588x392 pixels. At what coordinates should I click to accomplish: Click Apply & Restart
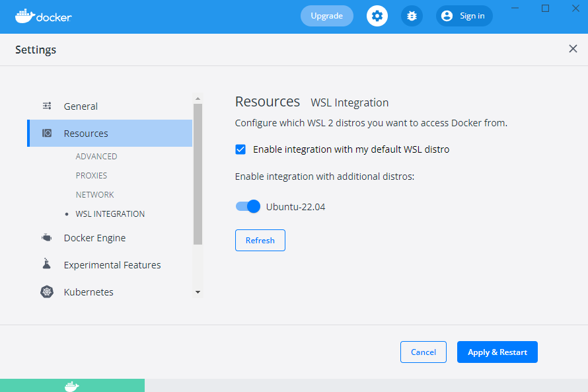coord(497,352)
